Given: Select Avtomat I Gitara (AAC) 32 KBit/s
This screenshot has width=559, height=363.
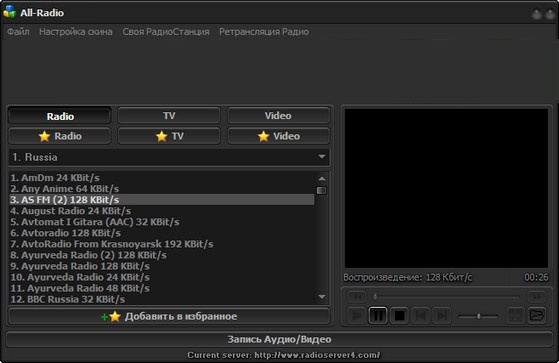Looking at the screenshot, I should click(162, 222).
